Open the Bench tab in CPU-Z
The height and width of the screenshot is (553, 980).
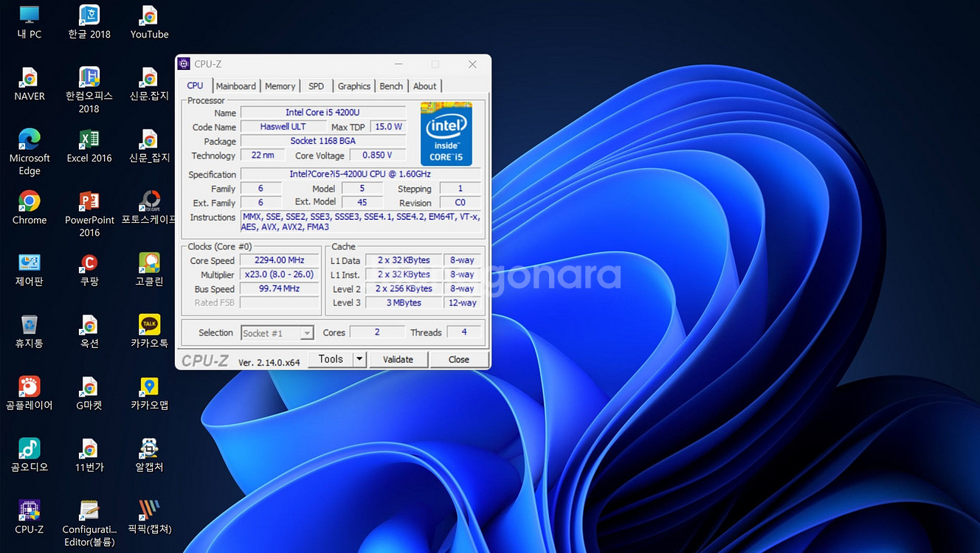[x=391, y=86]
